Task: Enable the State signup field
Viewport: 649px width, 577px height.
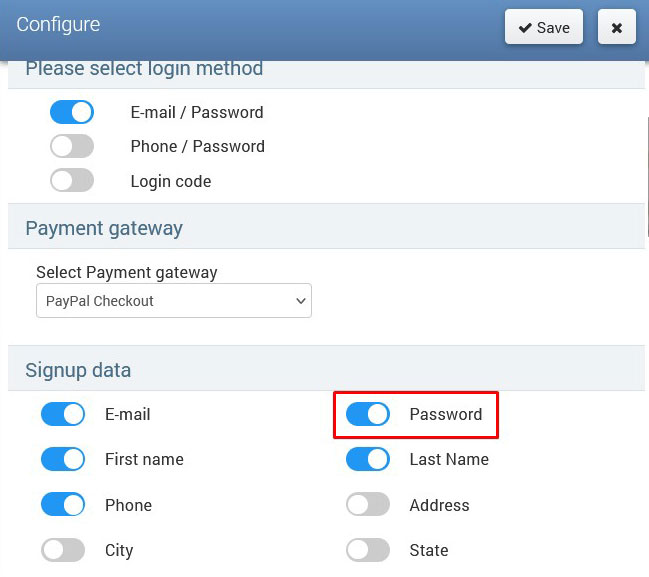Action: [368, 550]
